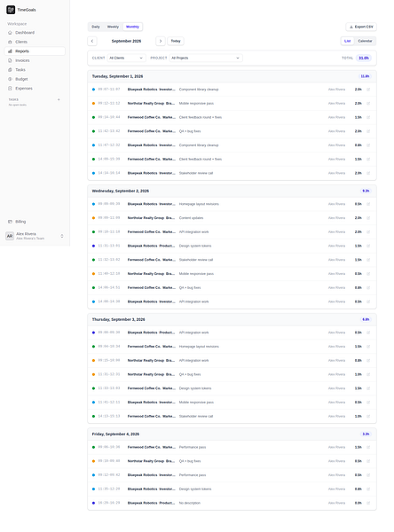
Task: Edit September 3 Mobile responsive pass entry
Action: 368,402
